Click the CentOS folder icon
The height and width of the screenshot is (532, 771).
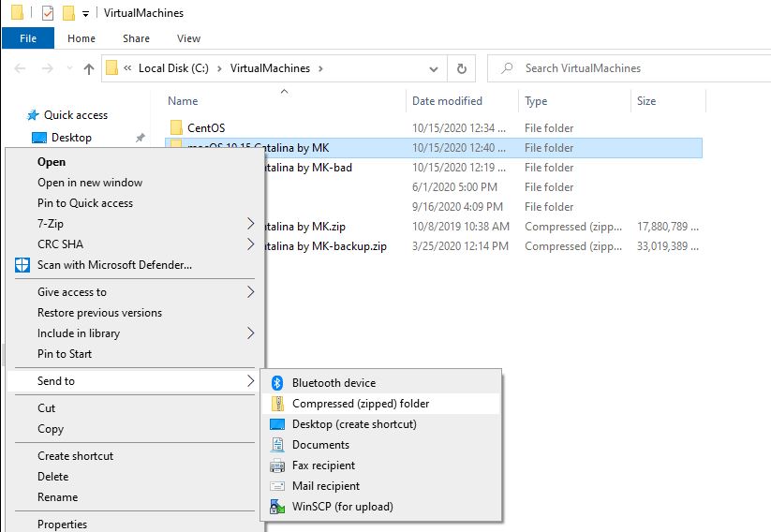[175, 128]
